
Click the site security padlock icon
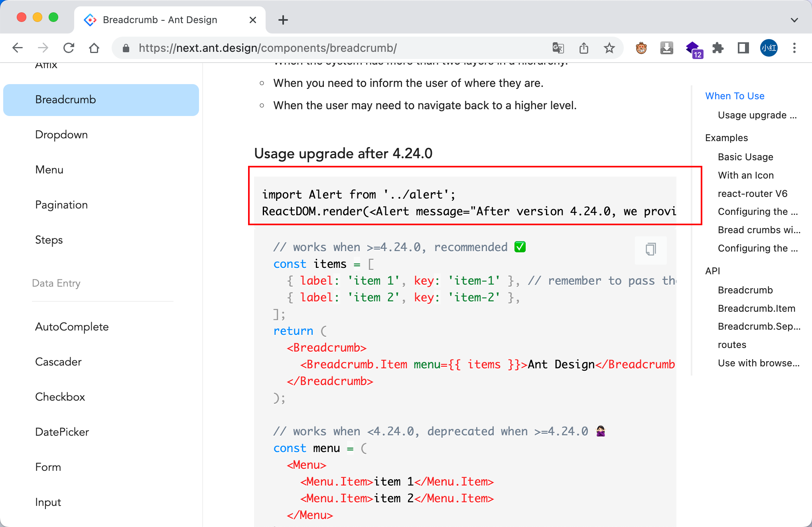(126, 48)
